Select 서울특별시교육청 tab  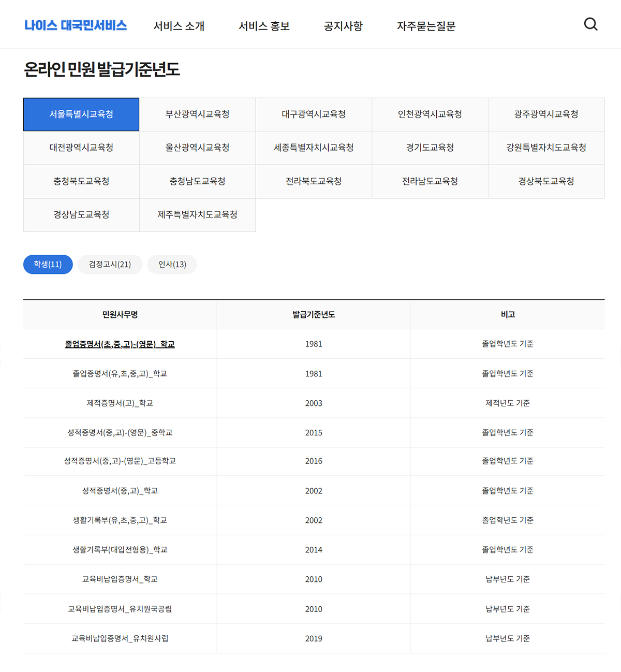coord(81,114)
